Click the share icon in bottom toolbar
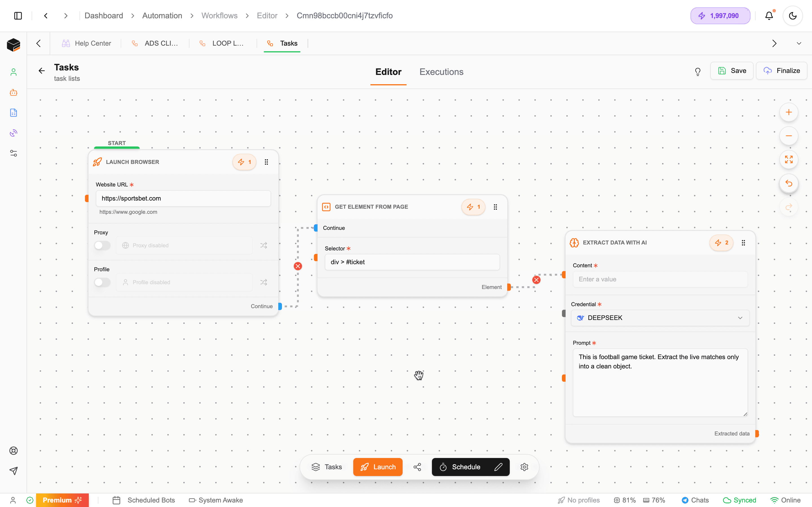Image resolution: width=812 pixels, height=507 pixels. point(417,467)
